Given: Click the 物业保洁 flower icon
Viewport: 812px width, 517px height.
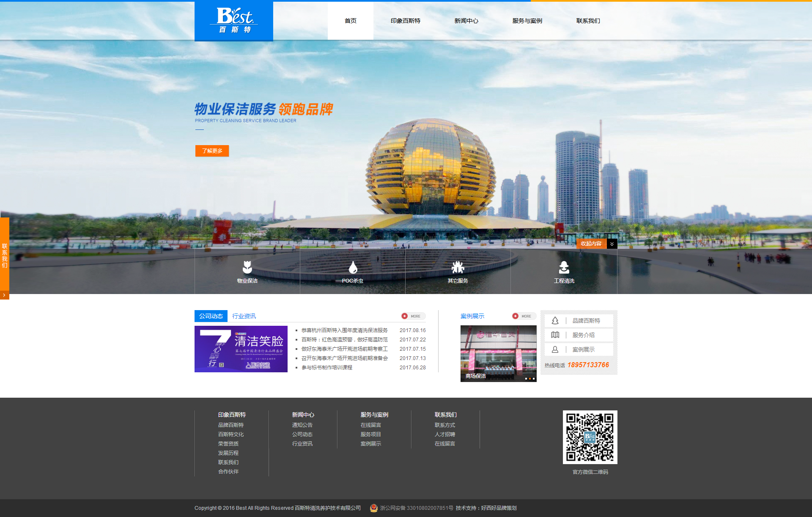Looking at the screenshot, I should click(x=247, y=267).
